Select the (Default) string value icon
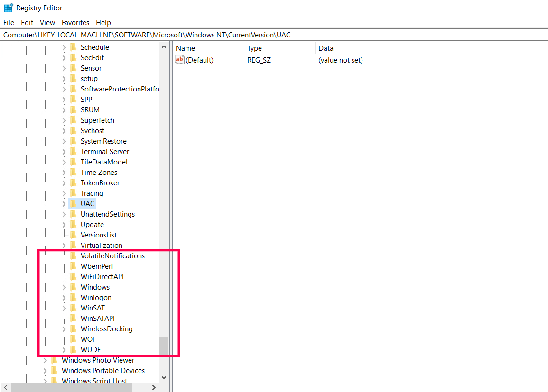Viewport: 548px width, 392px height. (180, 60)
